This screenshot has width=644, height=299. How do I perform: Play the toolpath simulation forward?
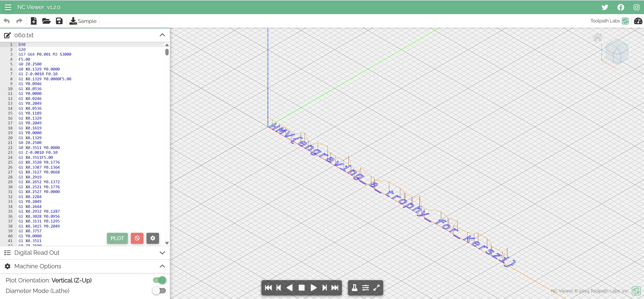point(313,288)
